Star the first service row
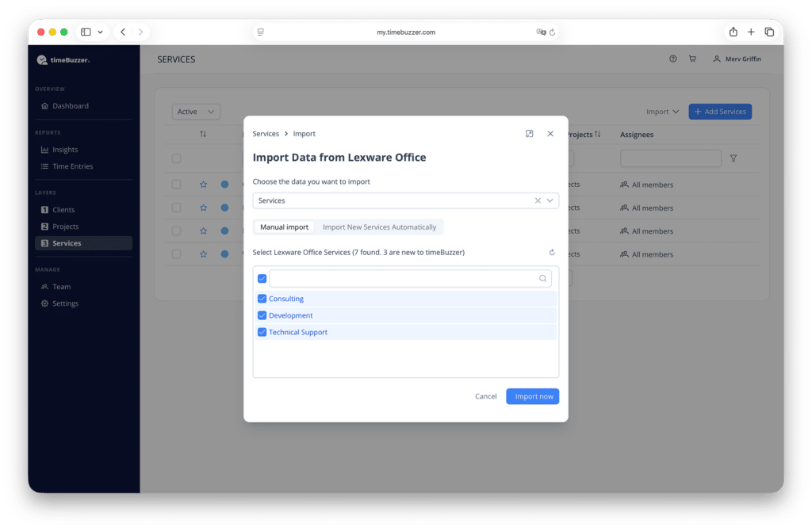Viewport: 812px width, 530px height. coord(204,185)
